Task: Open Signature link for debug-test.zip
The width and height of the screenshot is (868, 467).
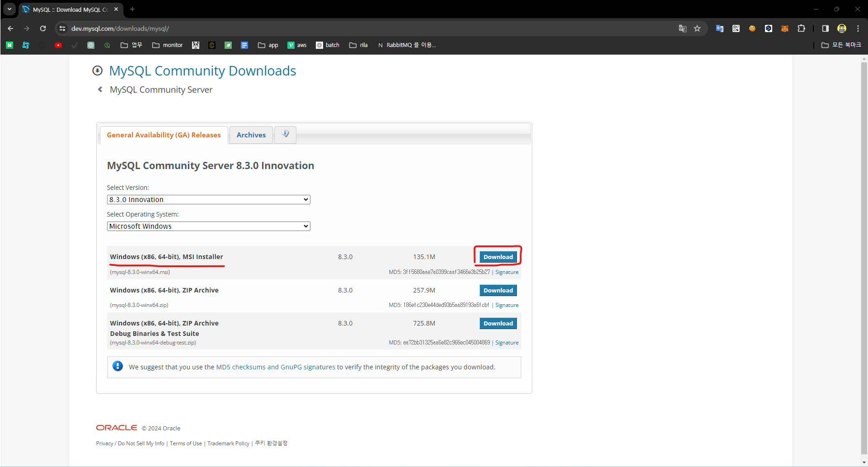Action: coord(507,343)
